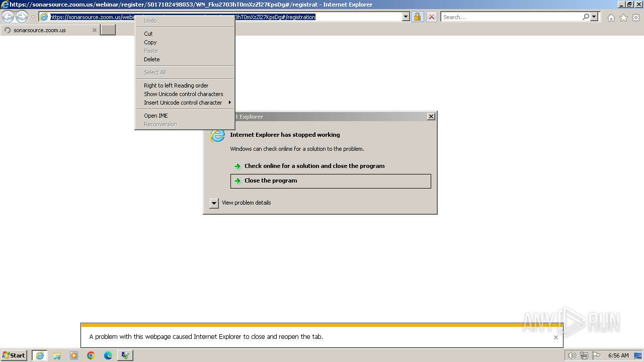The image size is (644, 362).
Task: Click 'Internet Explorer has stopped working' heading
Action: click(x=285, y=135)
